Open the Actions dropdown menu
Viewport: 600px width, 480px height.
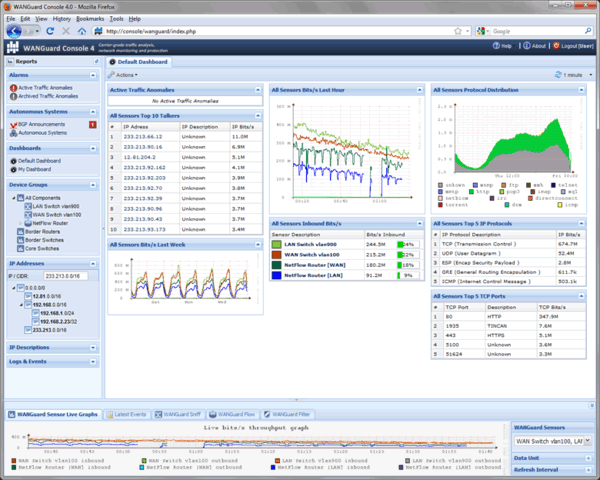tap(123, 75)
